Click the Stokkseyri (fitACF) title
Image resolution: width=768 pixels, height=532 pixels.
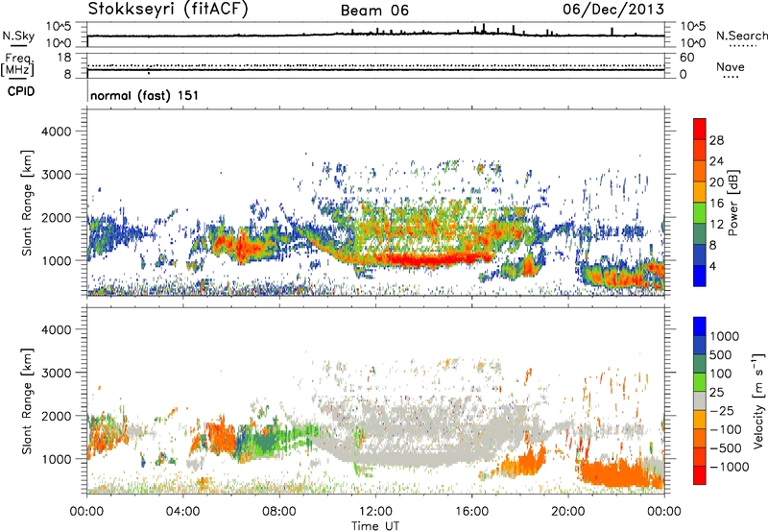coord(167,9)
